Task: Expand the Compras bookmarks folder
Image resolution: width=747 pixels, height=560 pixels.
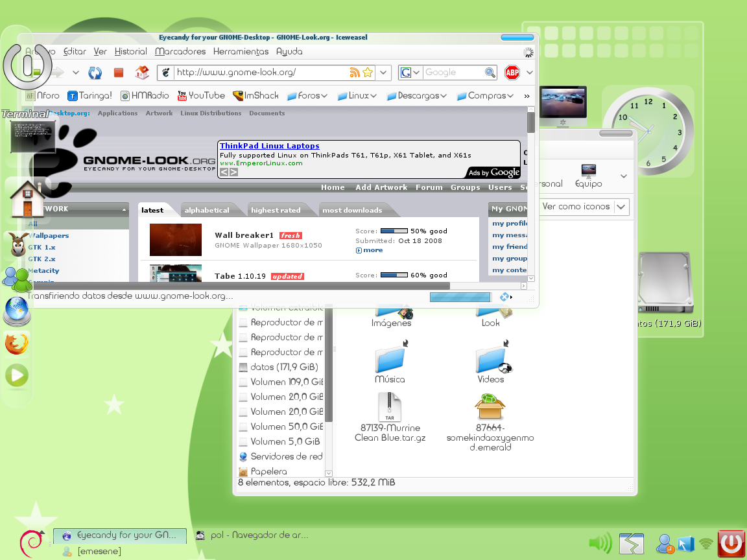Action: click(485, 96)
